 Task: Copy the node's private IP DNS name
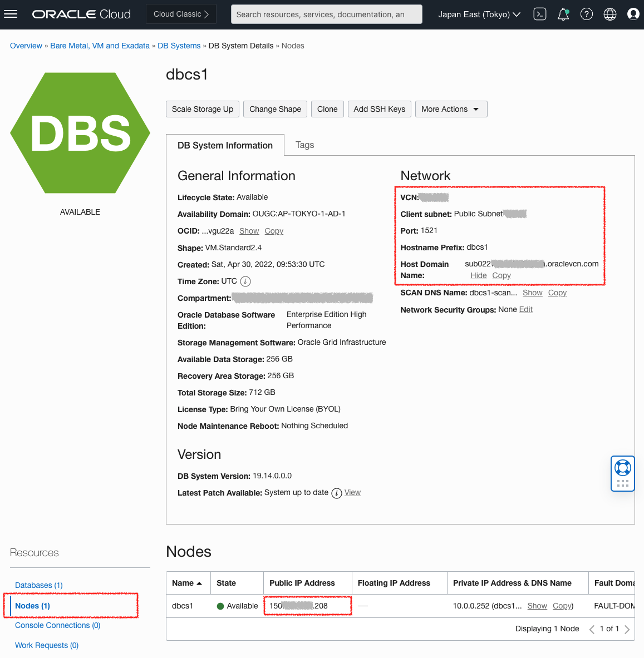[x=562, y=606]
